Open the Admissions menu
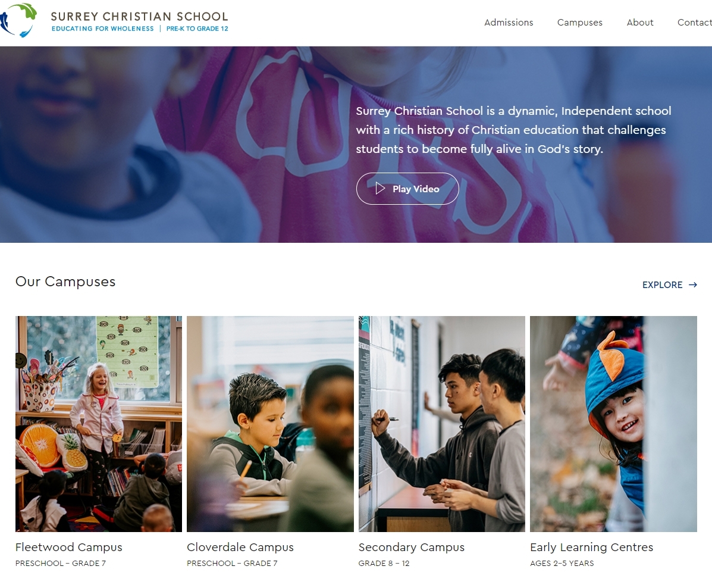 [509, 22]
